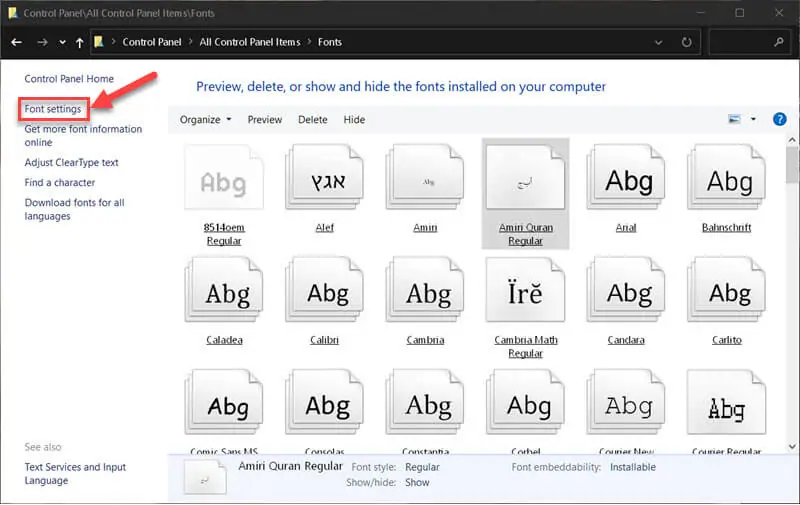This screenshot has height=505, width=800.
Task: Expand the view options dropdown arrow
Action: click(x=753, y=119)
